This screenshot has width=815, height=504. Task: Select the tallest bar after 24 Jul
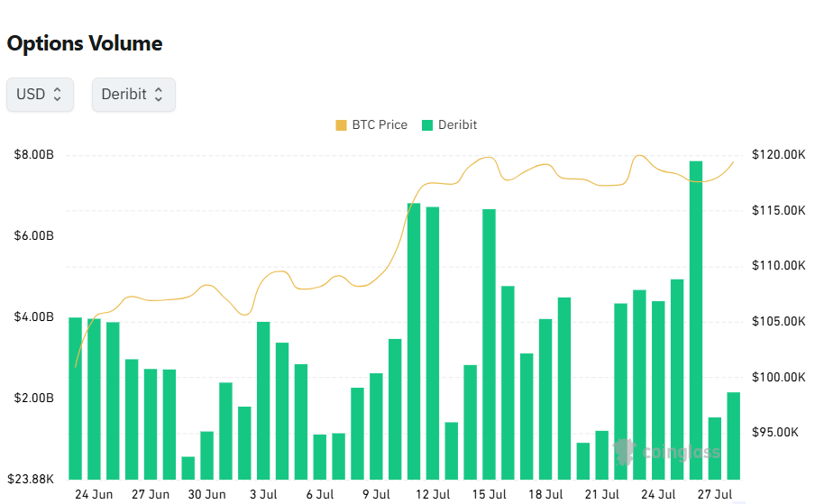pos(696,320)
